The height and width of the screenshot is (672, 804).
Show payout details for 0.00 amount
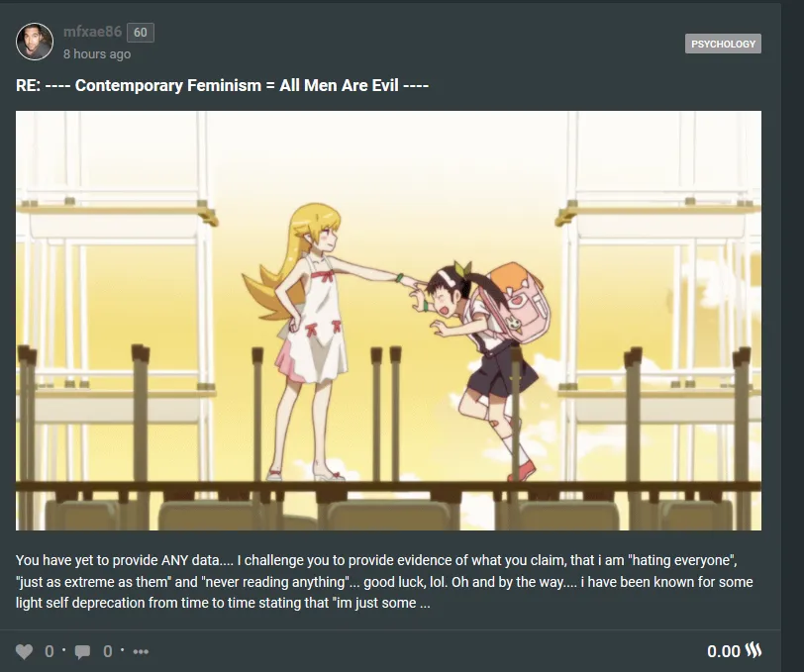click(724, 651)
